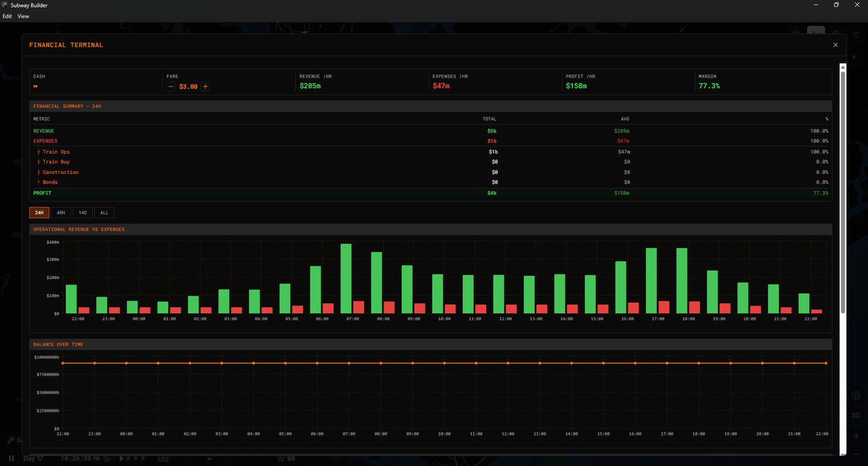
Task: Select the 24H time range tab
Action: (x=39, y=213)
